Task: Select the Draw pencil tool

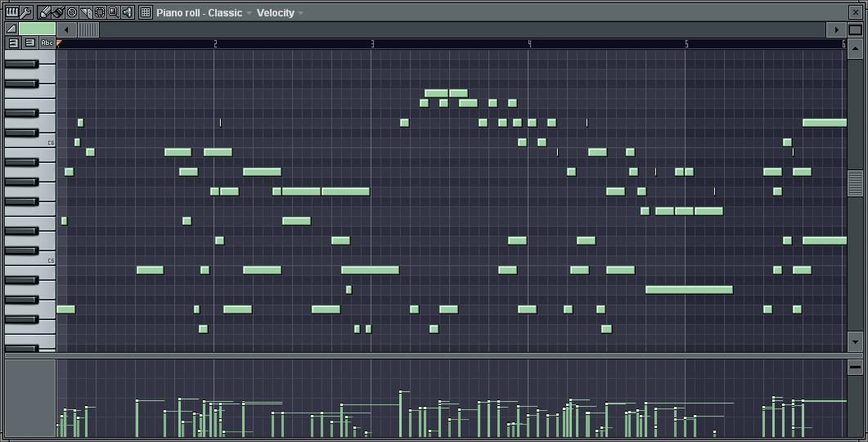Action: click(x=45, y=12)
